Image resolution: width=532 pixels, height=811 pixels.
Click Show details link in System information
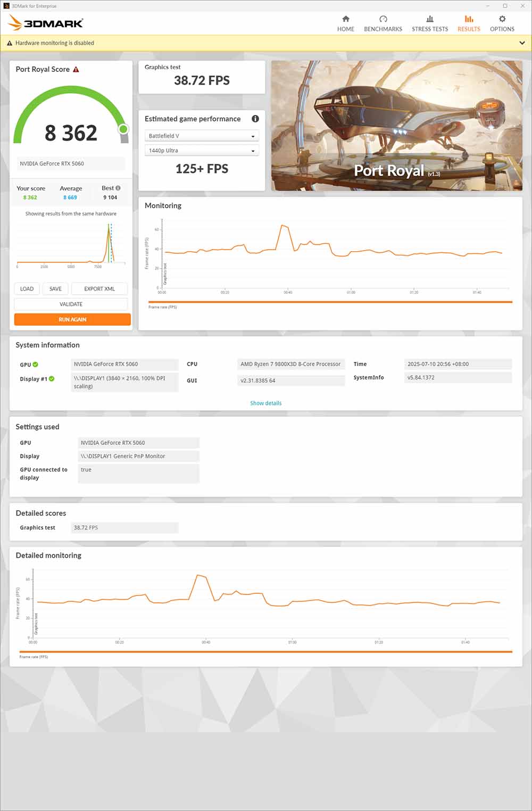point(265,403)
